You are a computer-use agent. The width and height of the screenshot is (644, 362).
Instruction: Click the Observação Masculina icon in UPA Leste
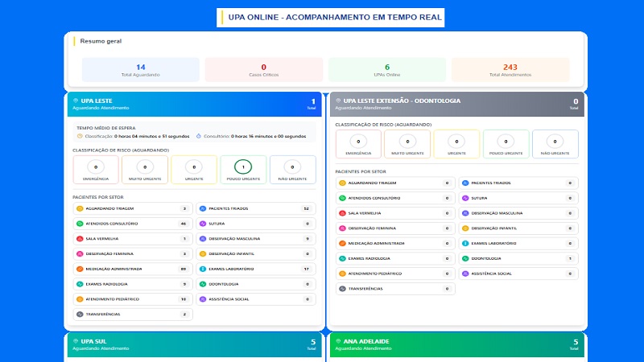point(203,238)
